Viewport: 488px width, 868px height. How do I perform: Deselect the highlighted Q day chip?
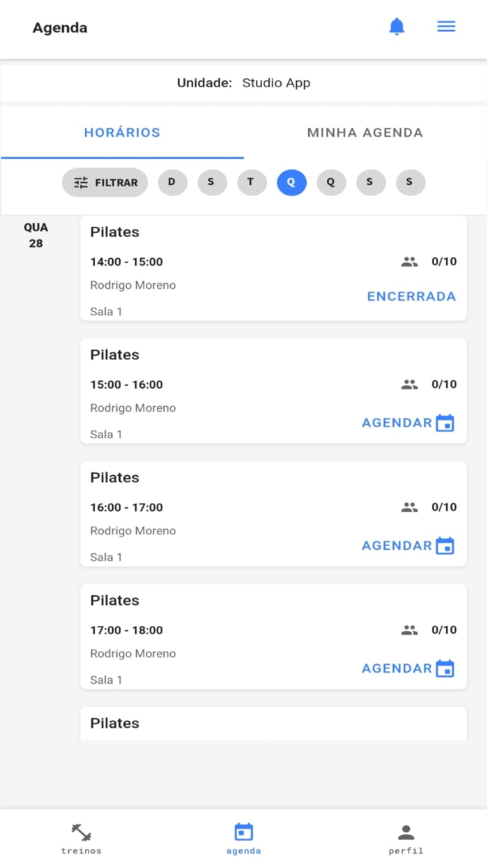pyautogui.click(x=291, y=181)
